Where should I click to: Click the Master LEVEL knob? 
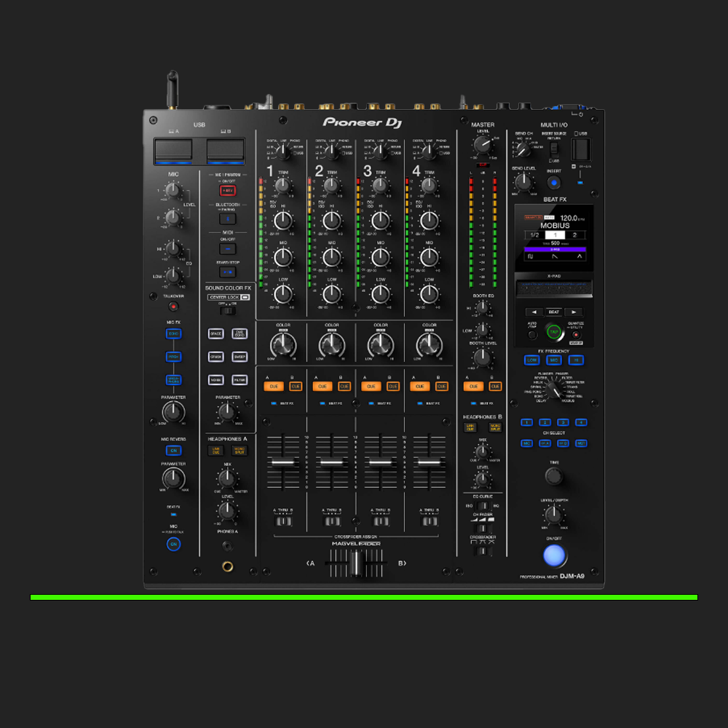click(483, 146)
